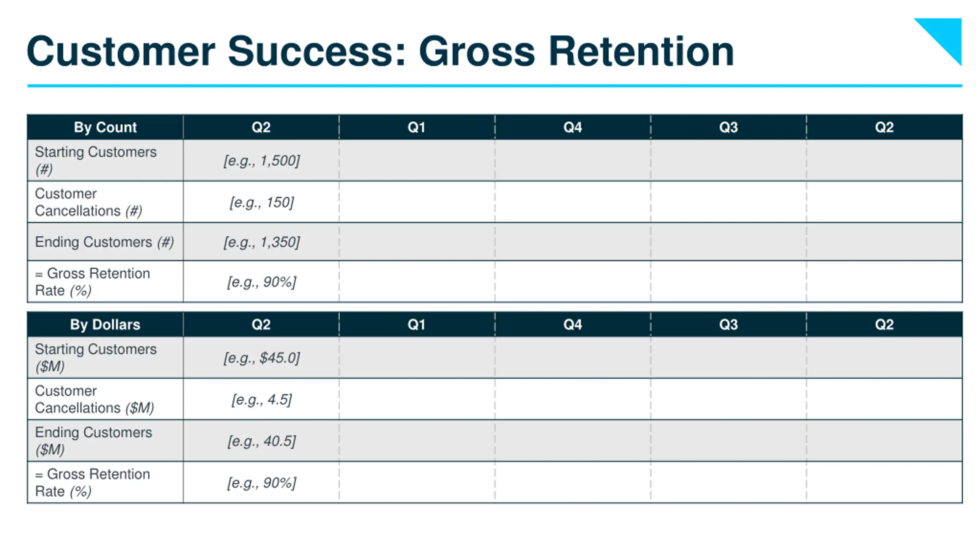This screenshot has width=980, height=551.
Task: Select the '[e.g., $45.0]' starting dollars cell
Action: click(261, 358)
